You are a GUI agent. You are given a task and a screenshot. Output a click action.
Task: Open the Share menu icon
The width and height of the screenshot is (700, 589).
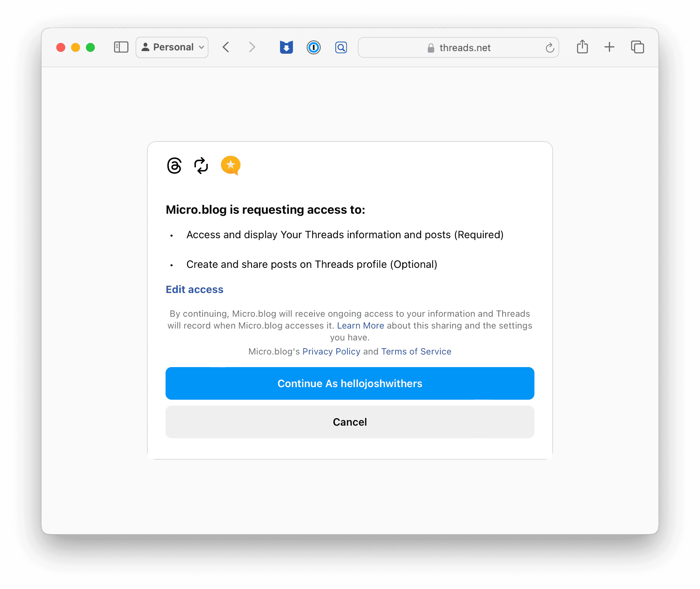point(582,47)
